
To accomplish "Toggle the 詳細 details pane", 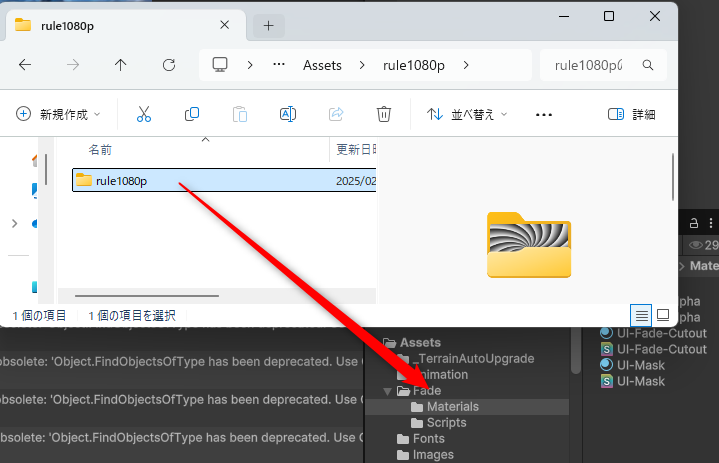I will [632, 114].
